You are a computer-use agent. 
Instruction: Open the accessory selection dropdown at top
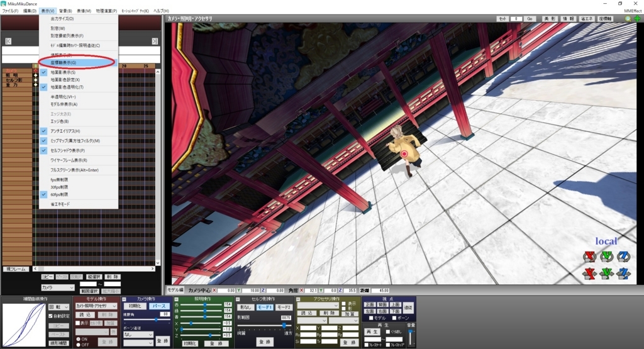click(318, 306)
